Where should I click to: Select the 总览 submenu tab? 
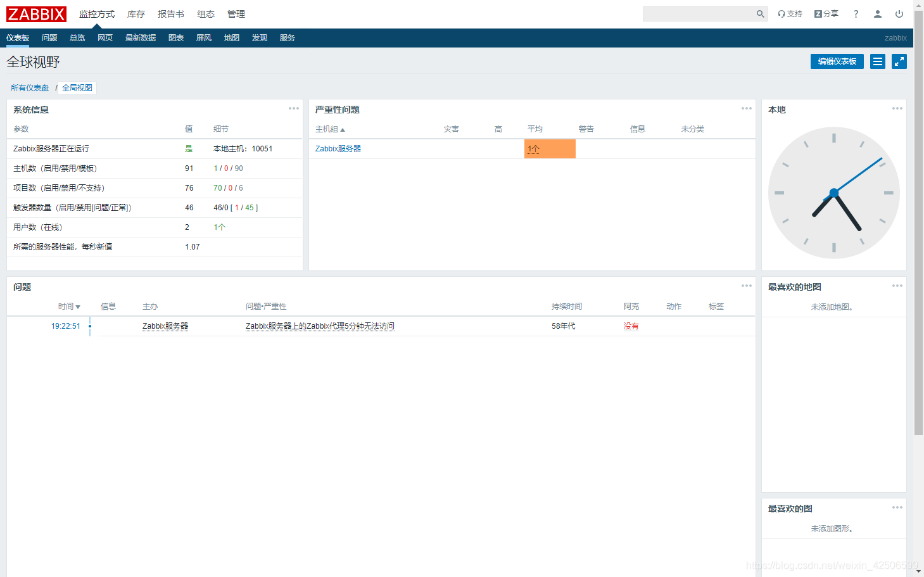(77, 38)
